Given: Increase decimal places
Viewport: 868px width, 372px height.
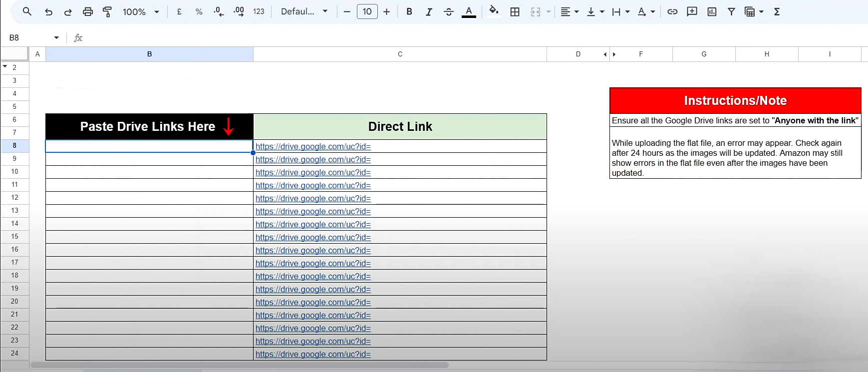Looking at the screenshot, I should [239, 11].
